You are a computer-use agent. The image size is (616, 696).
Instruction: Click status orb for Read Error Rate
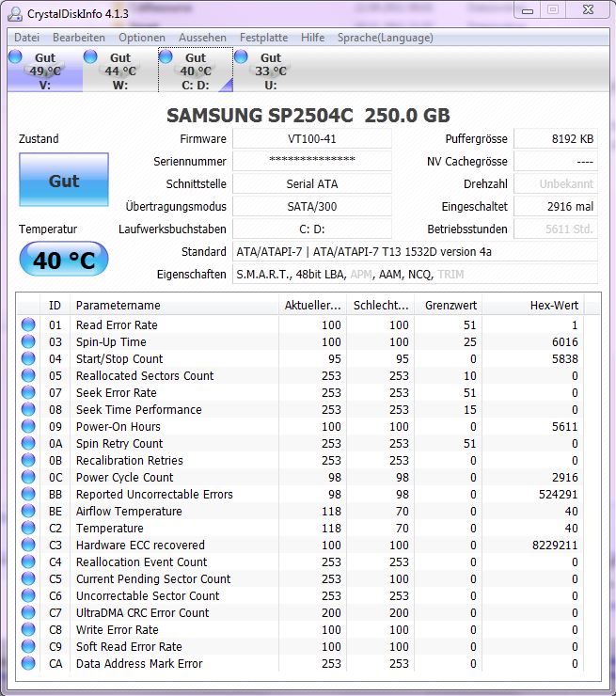(x=28, y=324)
